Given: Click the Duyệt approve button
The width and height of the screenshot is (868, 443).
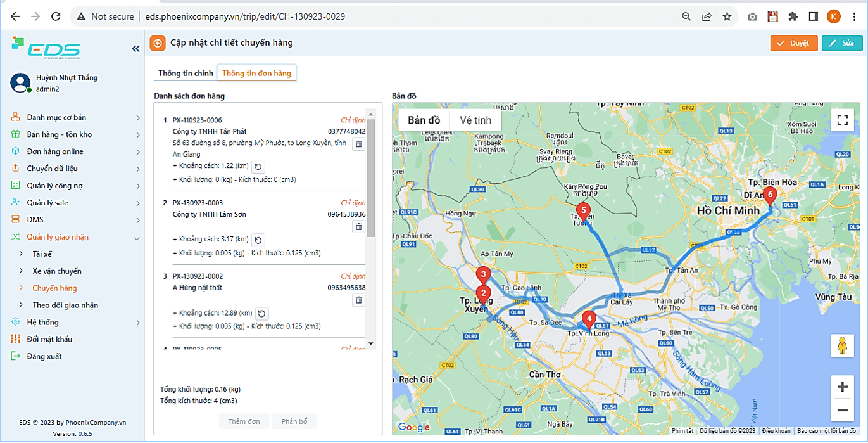Looking at the screenshot, I should (x=793, y=43).
